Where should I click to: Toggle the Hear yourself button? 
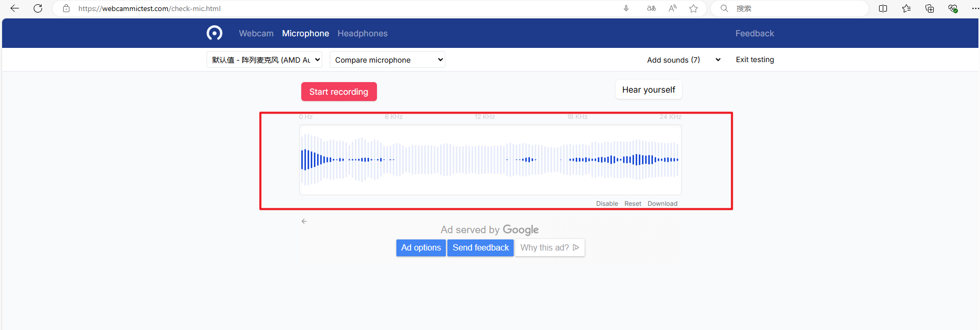pos(648,90)
